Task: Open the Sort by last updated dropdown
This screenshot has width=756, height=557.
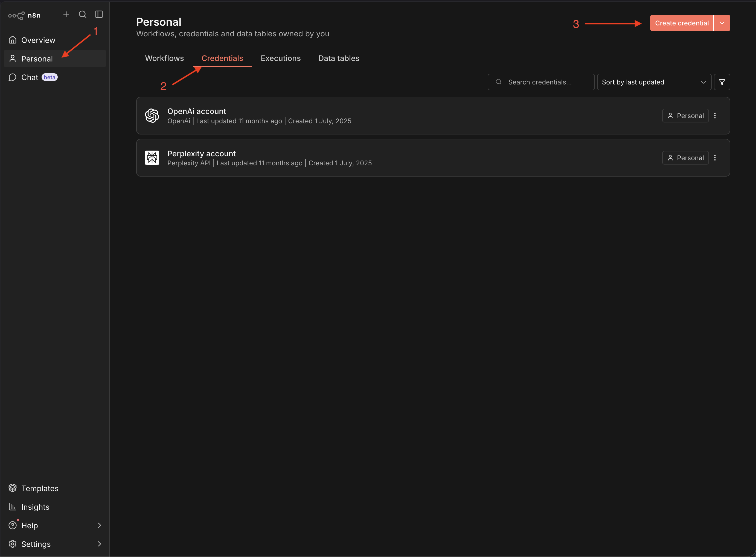Action: pyautogui.click(x=654, y=82)
